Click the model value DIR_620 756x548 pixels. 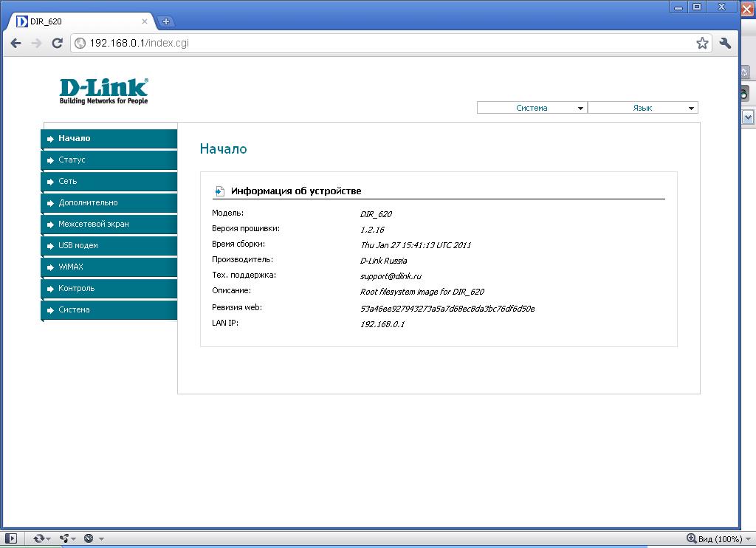coord(376,214)
